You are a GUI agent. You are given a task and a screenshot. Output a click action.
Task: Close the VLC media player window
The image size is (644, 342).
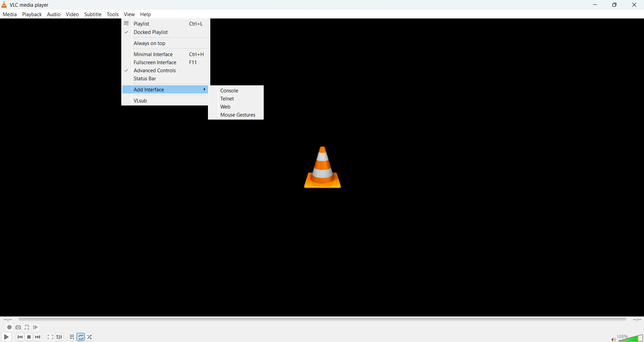[634, 5]
